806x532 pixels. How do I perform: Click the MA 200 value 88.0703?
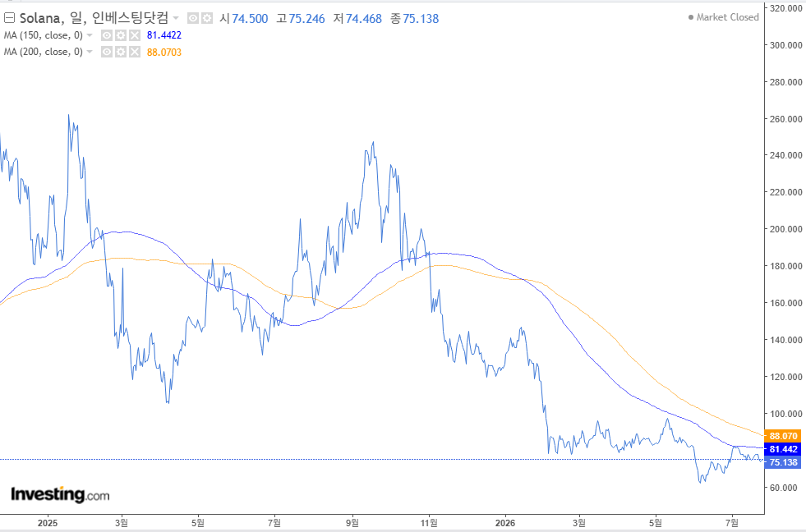164,52
